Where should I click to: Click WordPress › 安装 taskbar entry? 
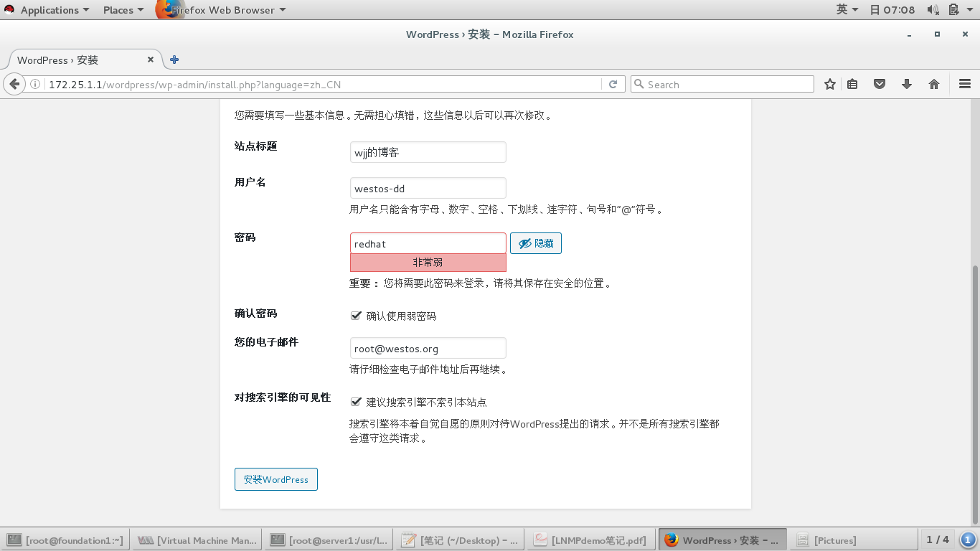(723, 540)
